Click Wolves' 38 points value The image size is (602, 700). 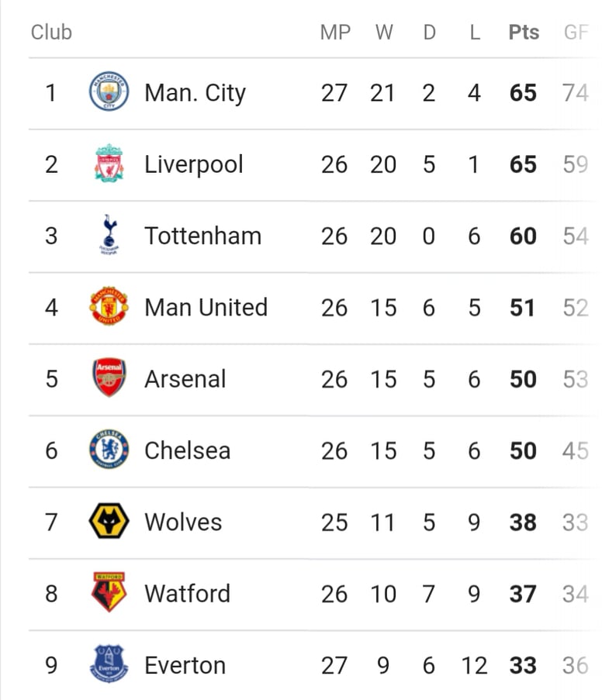[x=523, y=522]
